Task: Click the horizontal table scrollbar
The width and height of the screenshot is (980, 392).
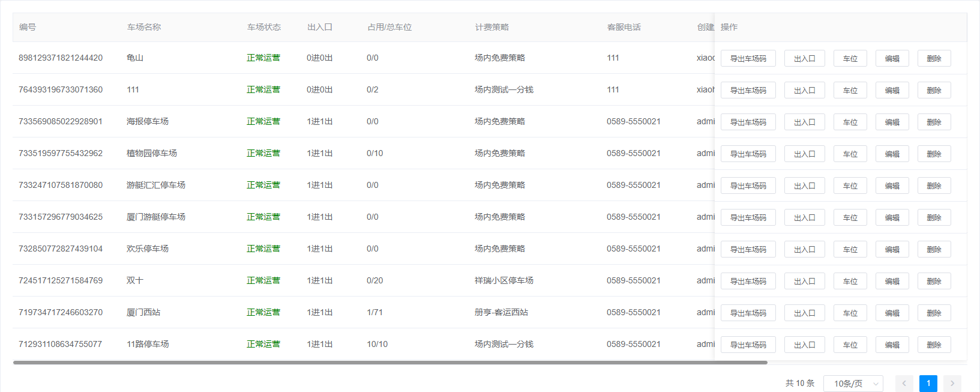Action: (390, 363)
